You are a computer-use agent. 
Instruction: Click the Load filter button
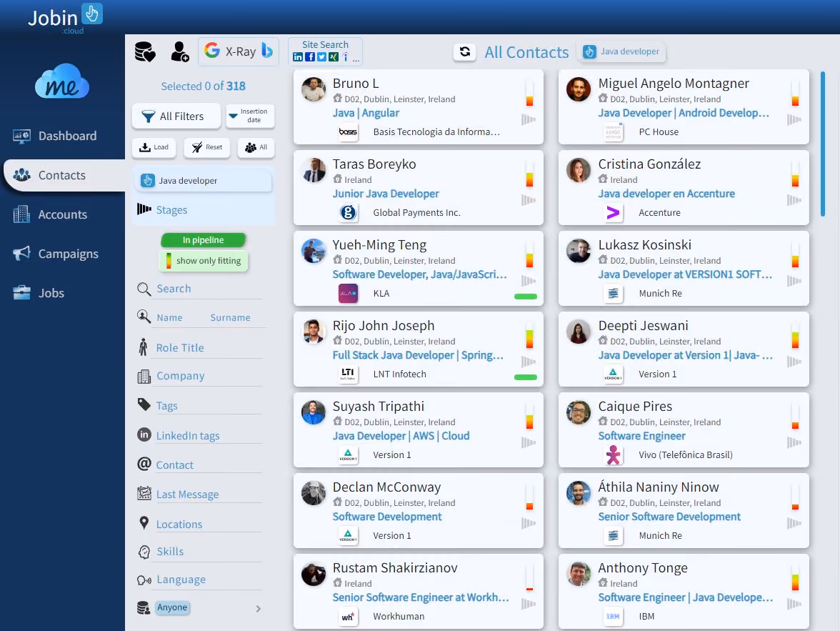coord(154,147)
